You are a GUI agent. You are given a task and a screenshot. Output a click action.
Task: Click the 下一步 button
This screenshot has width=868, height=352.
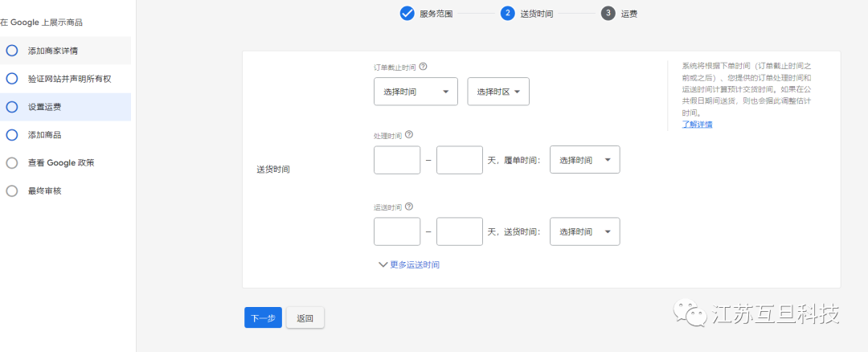coord(263,318)
